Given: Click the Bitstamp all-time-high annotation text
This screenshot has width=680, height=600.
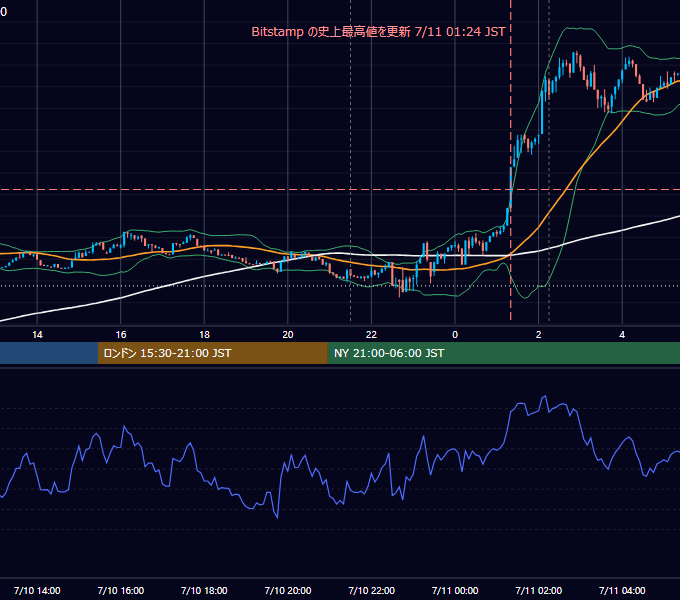Looking at the screenshot, I should 378,32.
